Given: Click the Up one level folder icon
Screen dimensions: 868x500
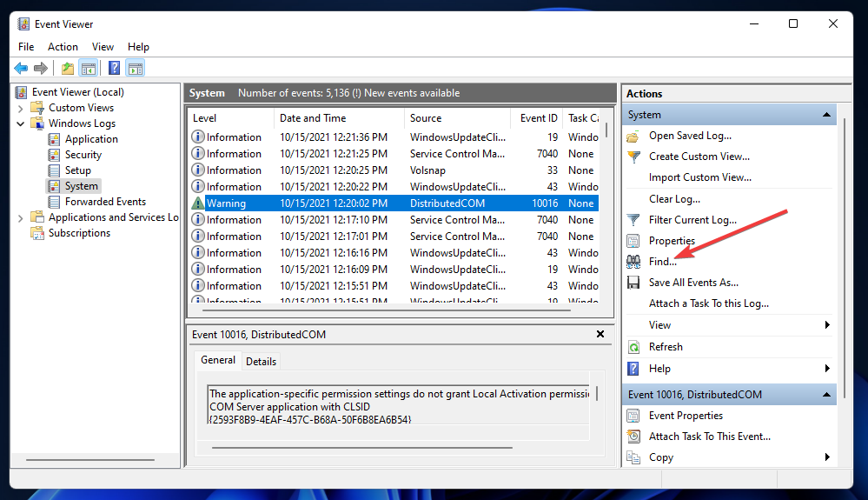Looking at the screenshot, I should [x=68, y=68].
